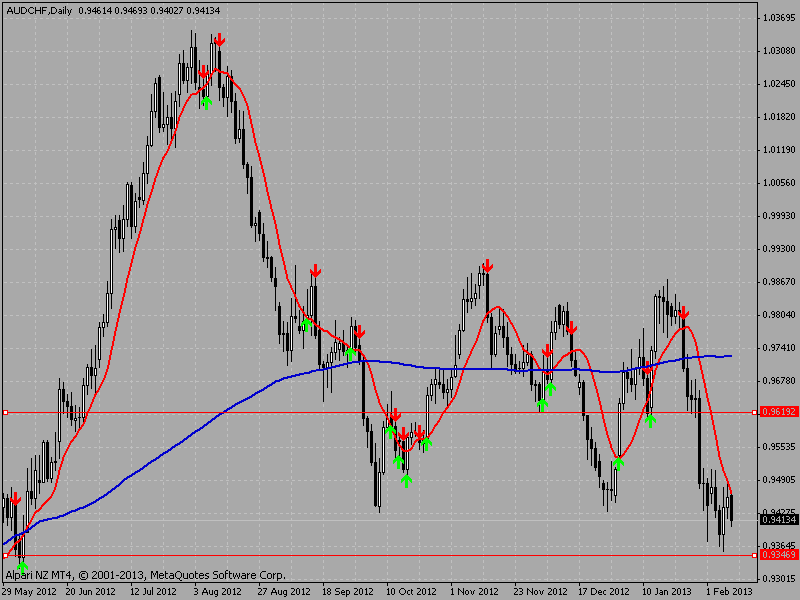This screenshot has width=800, height=600.
Task: Click the 1 Feb 2013 date label
Action: [x=730, y=592]
